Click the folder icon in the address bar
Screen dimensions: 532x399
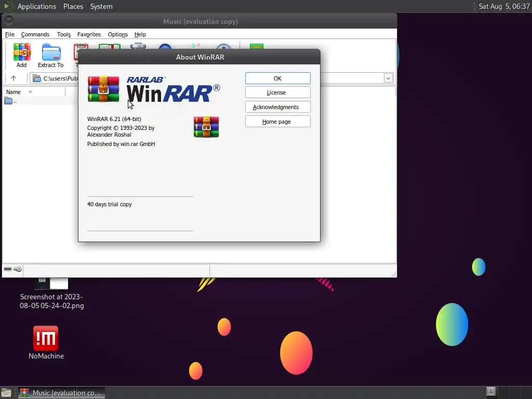[37, 78]
